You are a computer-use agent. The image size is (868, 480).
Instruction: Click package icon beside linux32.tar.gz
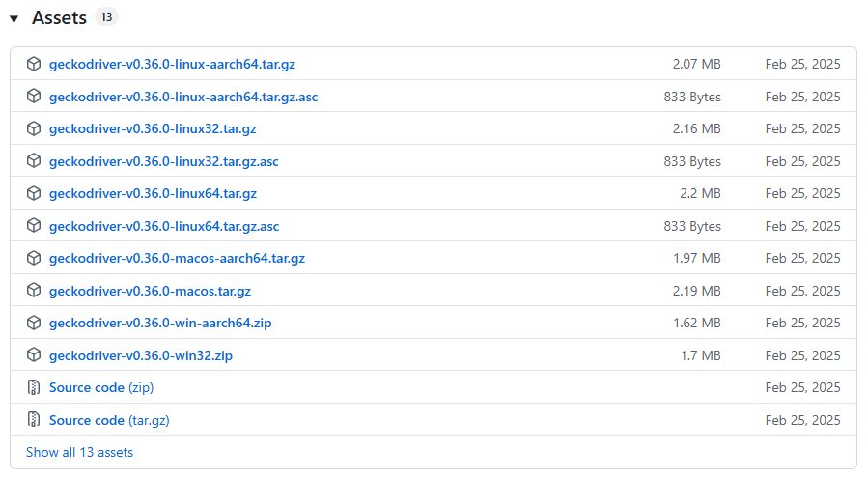[34, 128]
